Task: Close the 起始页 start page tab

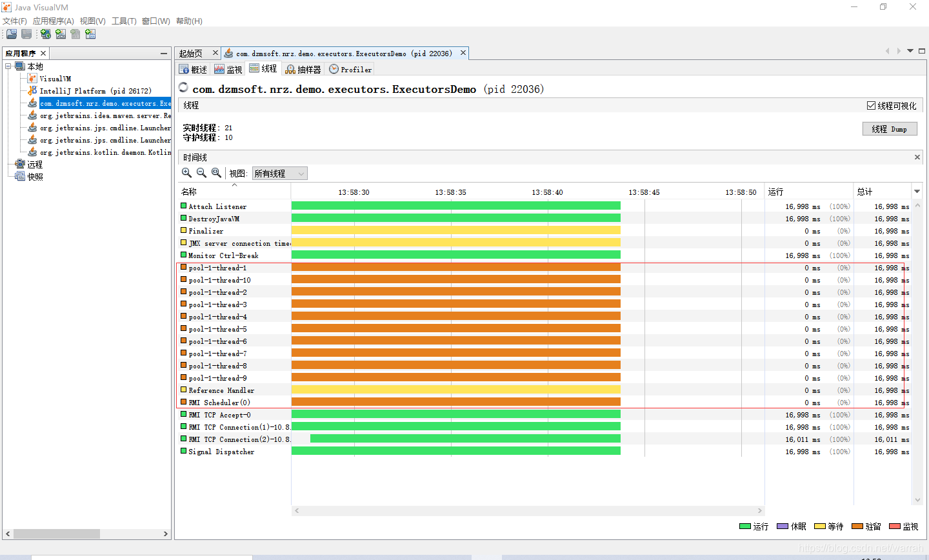Action: [215, 53]
